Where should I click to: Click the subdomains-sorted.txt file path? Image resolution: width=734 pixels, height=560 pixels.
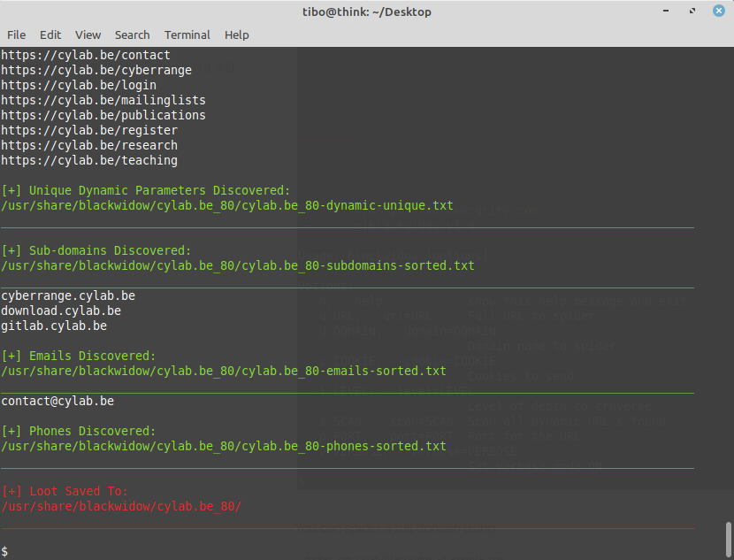click(x=238, y=265)
